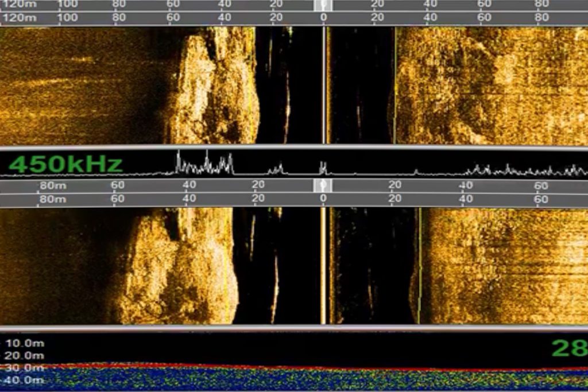Click the towfish marker icon on the 120m ruler
This screenshot has height=392, width=588.
323,5
